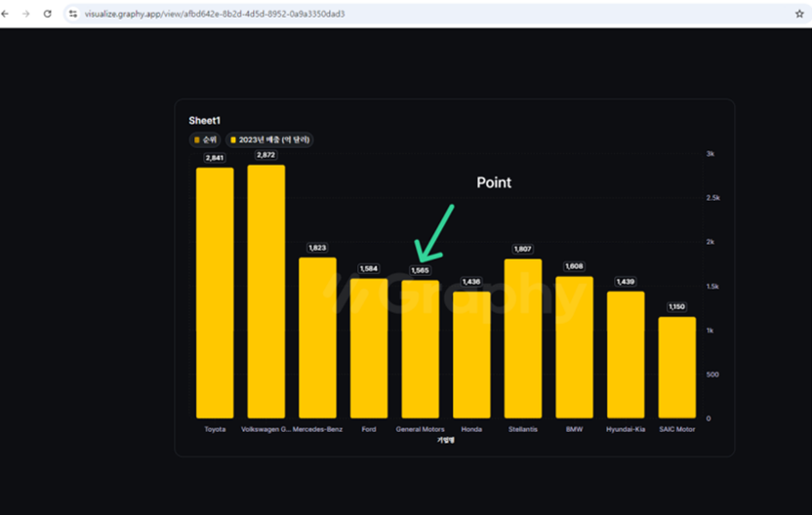Screen dimensions: 812x515
Task: Toggle the 2023년 매출 legend series
Action: (269, 139)
